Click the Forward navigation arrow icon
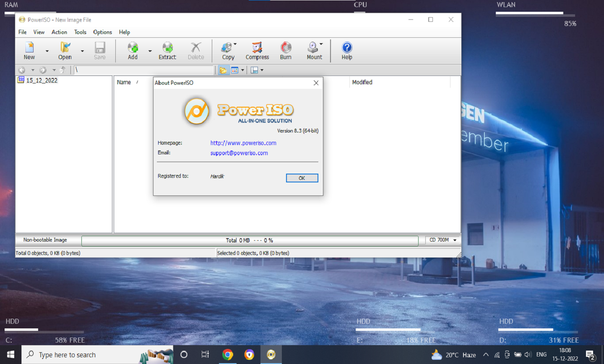 coord(43,70)
